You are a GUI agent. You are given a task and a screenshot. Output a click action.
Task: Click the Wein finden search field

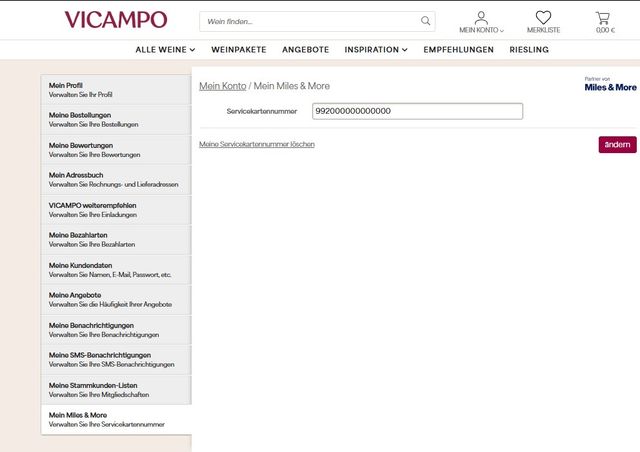(308, 21)
